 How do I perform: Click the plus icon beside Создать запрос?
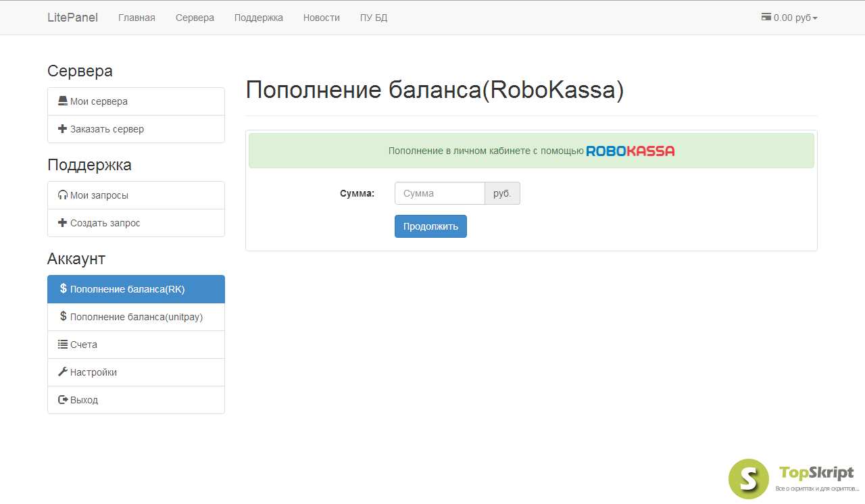tap(63, 223)
